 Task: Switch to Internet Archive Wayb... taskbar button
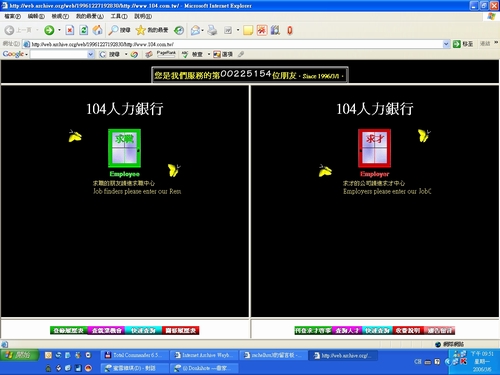click(x=204, y=355)
